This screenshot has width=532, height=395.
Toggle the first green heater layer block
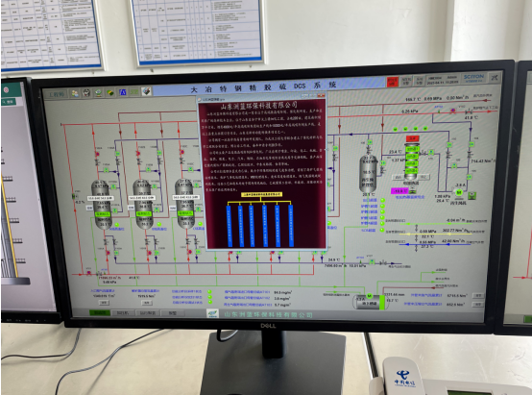(412, 149)
